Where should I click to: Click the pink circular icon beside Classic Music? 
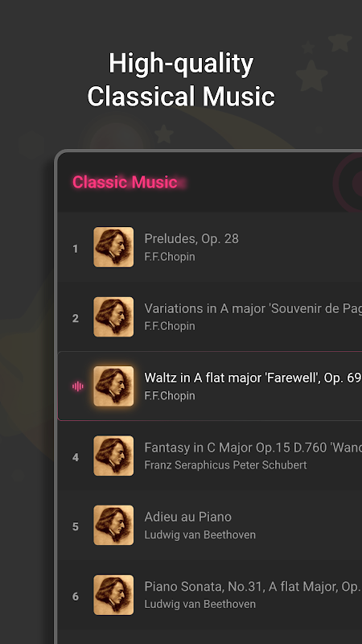348,183
